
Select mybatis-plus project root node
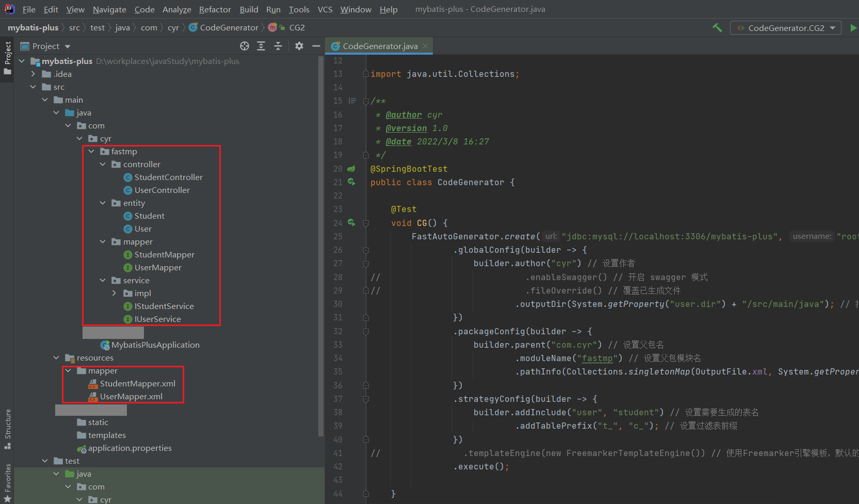tap(67, 61)
